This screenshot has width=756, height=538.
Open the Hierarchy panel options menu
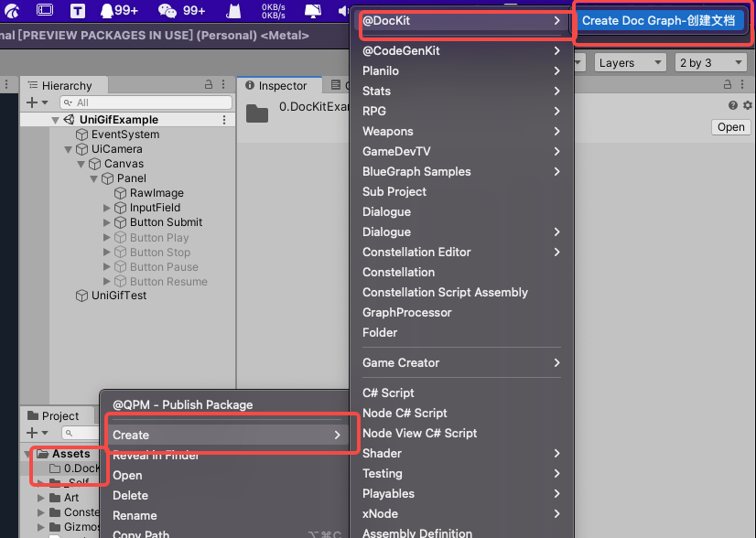click(x=223, y=84)
